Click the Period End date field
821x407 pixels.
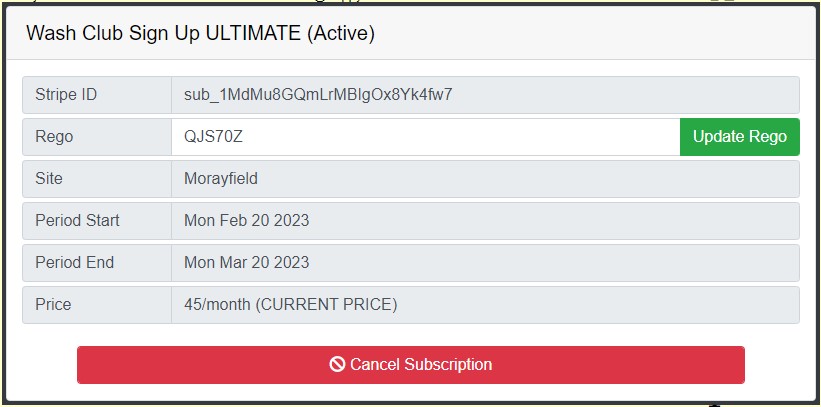point(485,263)
